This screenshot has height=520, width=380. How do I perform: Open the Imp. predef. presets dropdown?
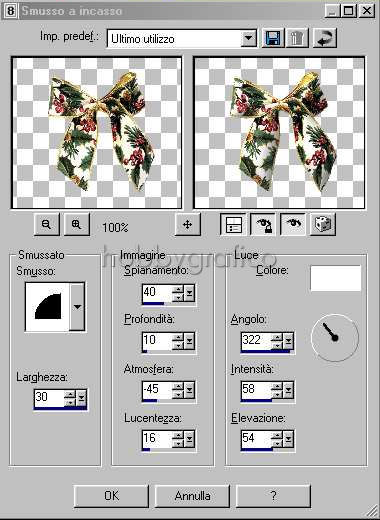tap(248, 38)
